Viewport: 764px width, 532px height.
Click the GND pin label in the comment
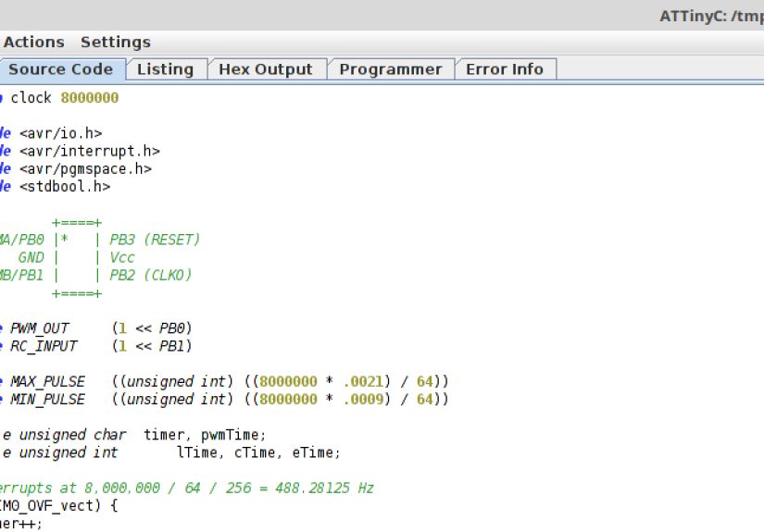tap(31, 257)
